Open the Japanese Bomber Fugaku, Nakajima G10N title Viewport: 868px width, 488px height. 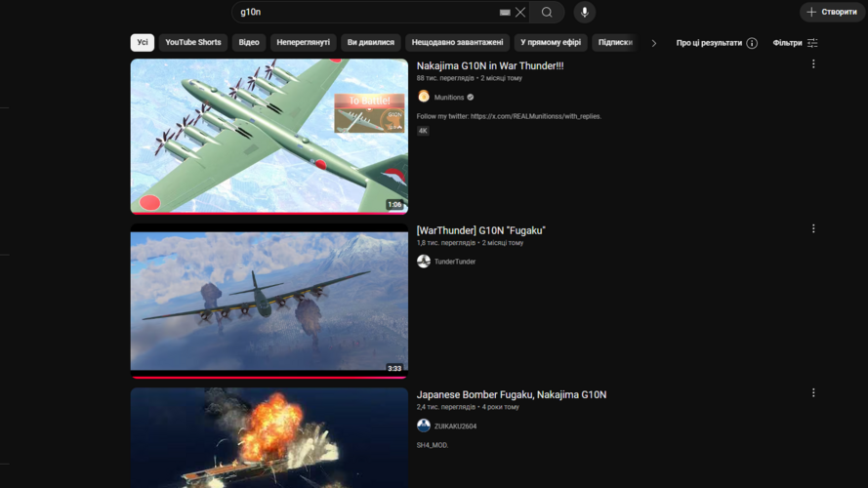click(x=512, y=394)
